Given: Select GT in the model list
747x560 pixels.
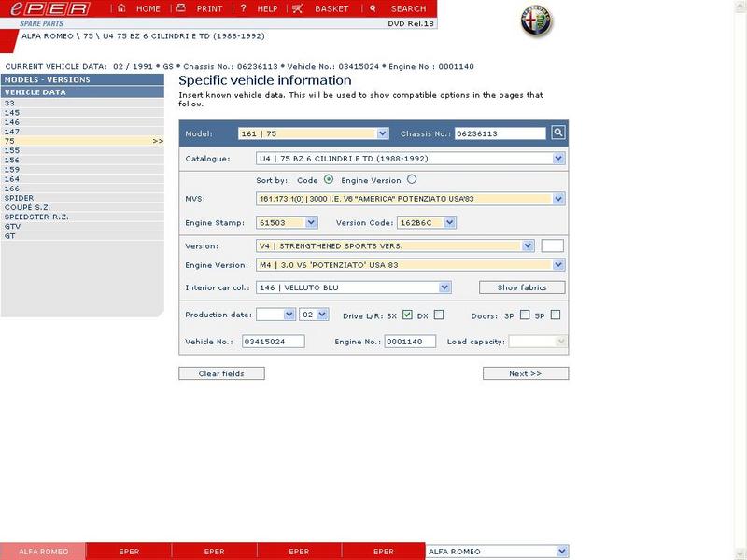Looking at the screenshot, I should click(x=82, y=236).
